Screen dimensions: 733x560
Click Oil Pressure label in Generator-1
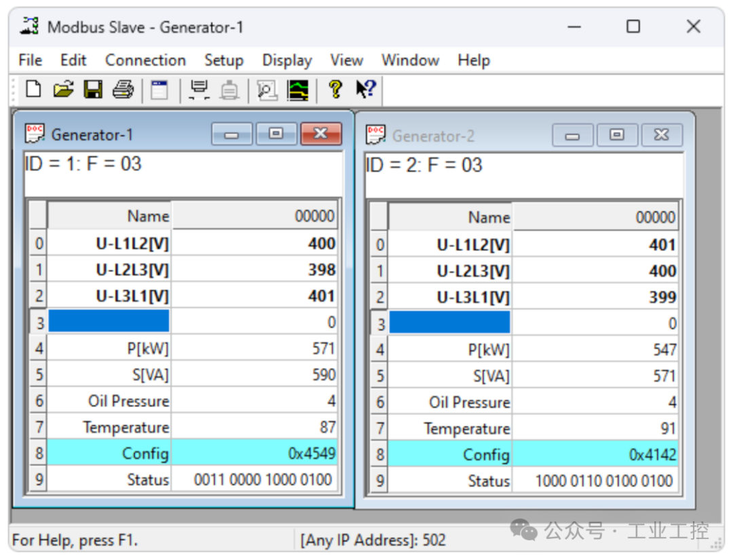click(129, 401)
